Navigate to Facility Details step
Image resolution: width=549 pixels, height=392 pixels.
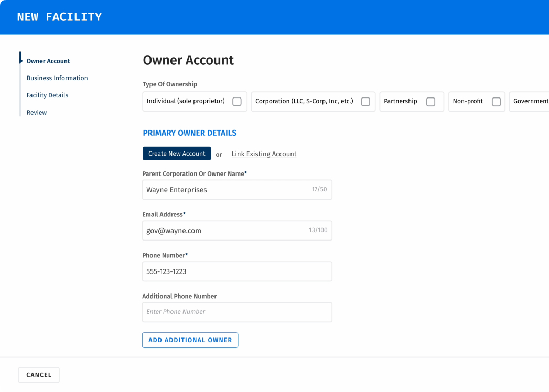[47, 95]
